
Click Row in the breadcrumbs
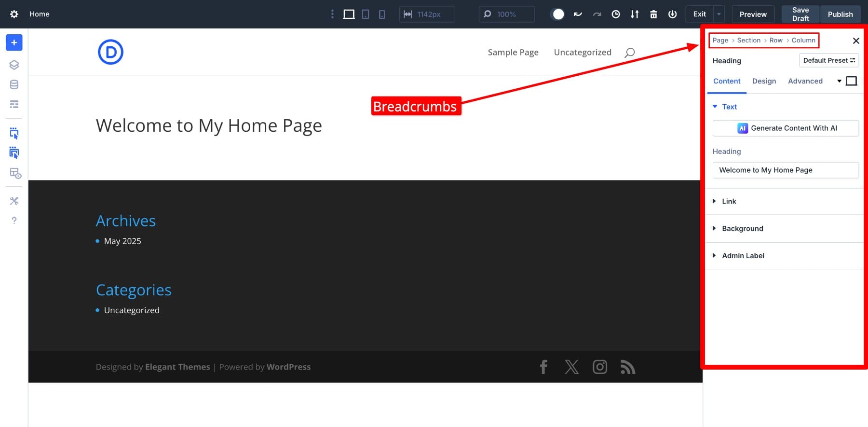click(x=776, y=41)
